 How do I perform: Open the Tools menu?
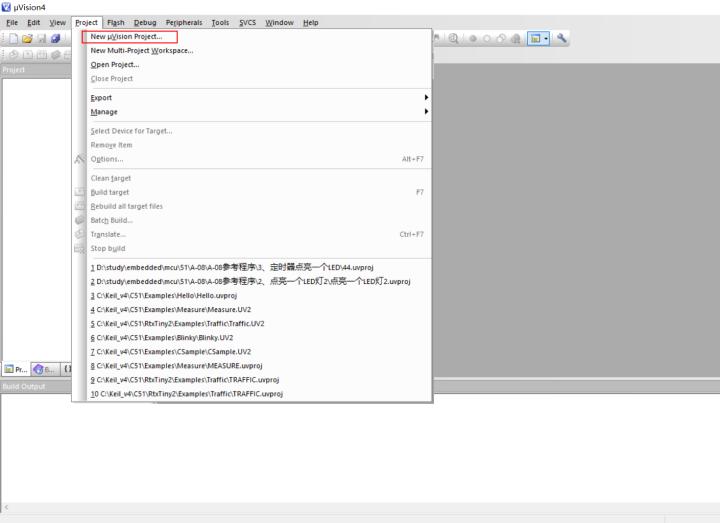click(x=220, y=22)
